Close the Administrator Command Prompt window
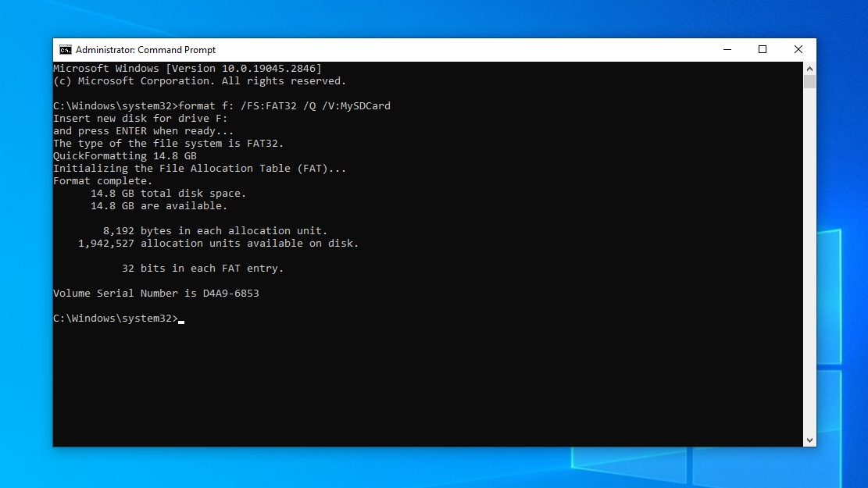Image resolution: width=868 pixels, height=488 pixels. 798,50
